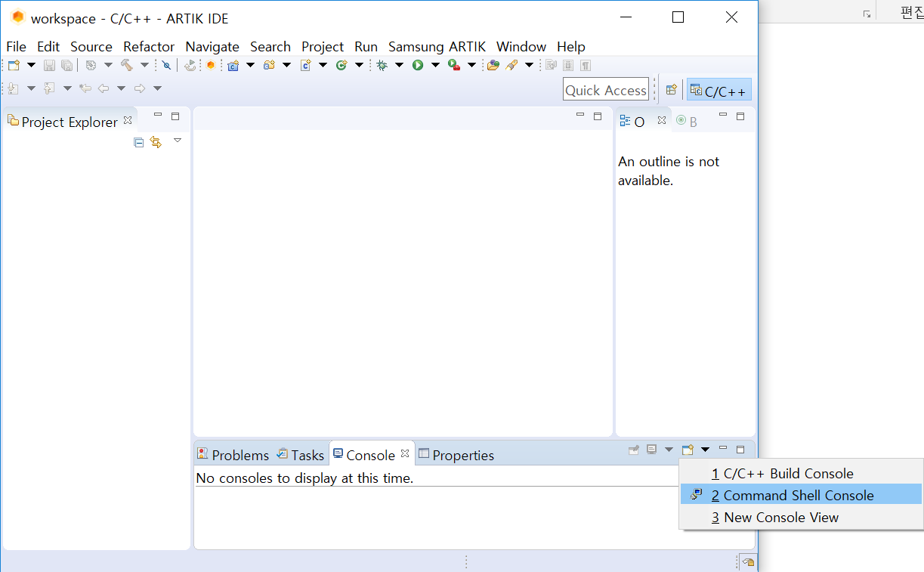Switch to the Tasks tab
The height and width of the screenshot is (572, 924).
click(300, 455)
